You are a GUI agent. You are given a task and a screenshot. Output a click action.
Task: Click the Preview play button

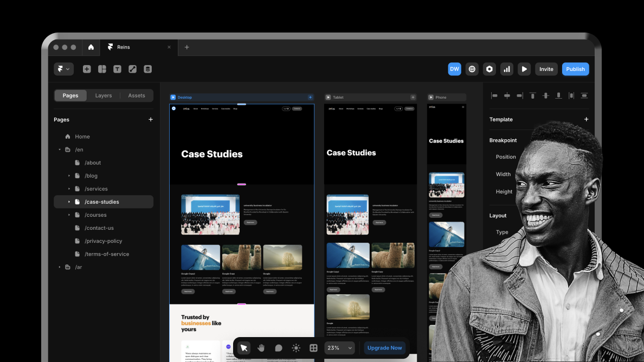tap(524, 69)
